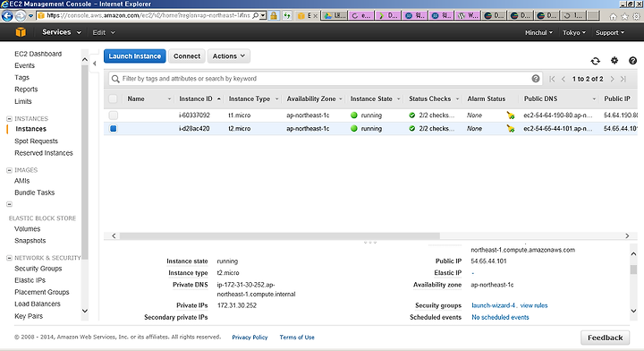Click the address bar search magnifier
The image size is (644, 351).
[x=256, y=15]
